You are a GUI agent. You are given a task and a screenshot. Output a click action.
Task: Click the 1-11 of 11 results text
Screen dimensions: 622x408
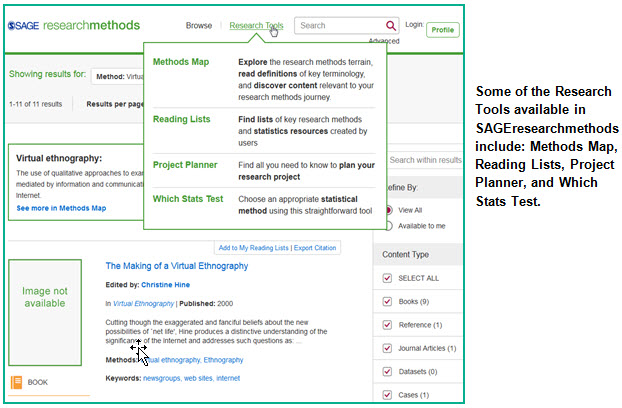[36, 104]
